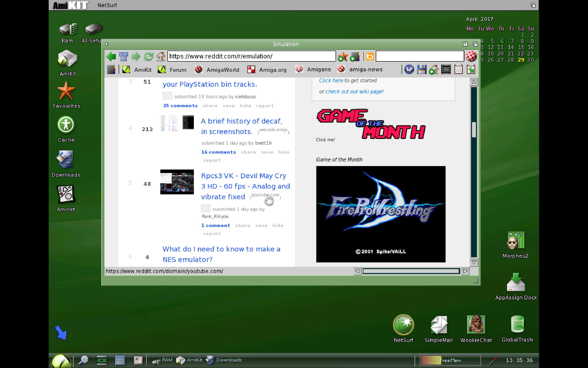Viewport: 588px width, 368px height.
Task: Click the add-to-hotlist icon beside the star
Action: [355, 57]
